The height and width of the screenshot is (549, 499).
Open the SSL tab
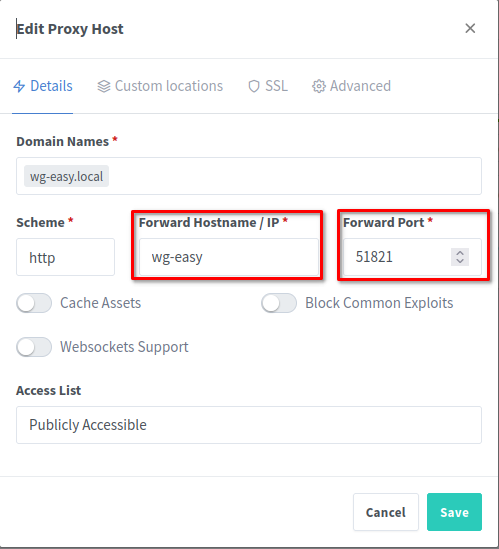coord(268,86)
